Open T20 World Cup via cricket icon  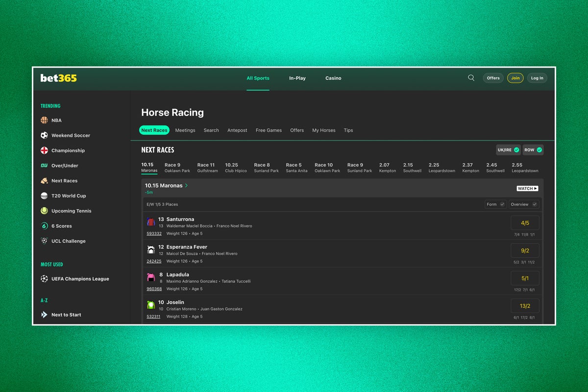tap(45, 196)
